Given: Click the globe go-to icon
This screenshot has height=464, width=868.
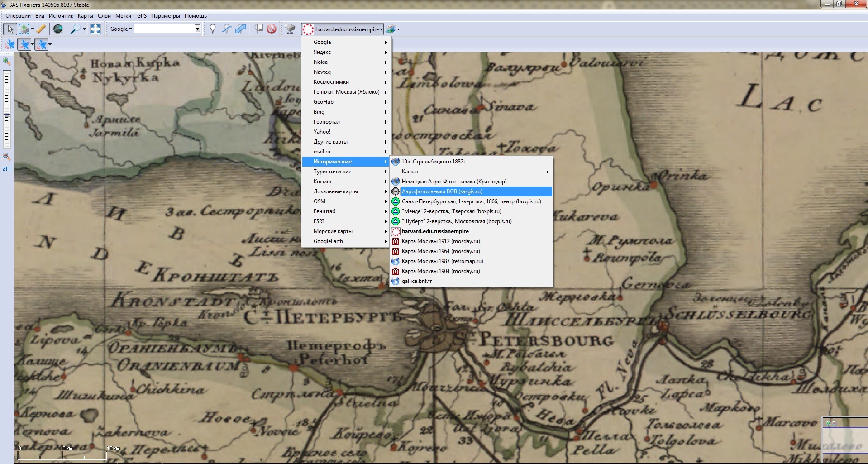Looking at the screenshot, I should coord(58,29).
